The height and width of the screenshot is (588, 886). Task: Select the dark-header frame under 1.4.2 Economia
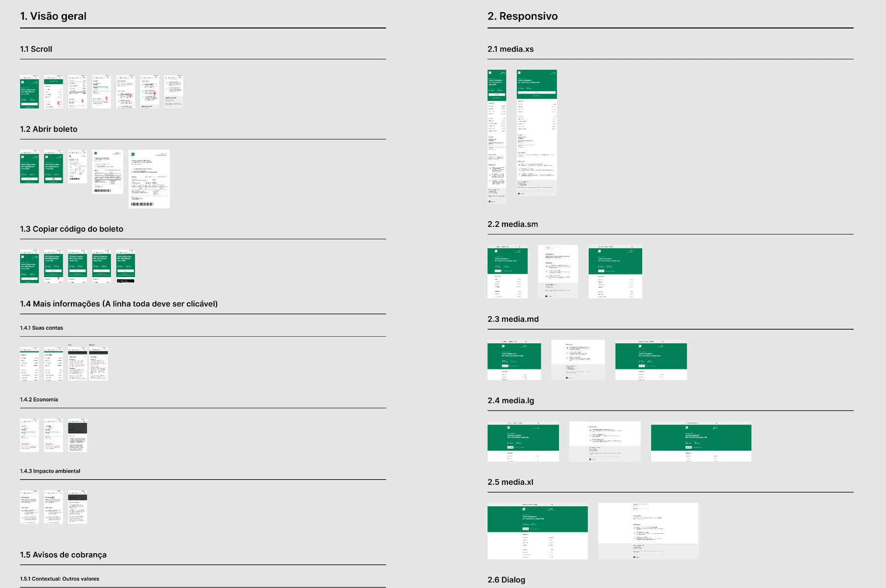click(x=77, y=435)
